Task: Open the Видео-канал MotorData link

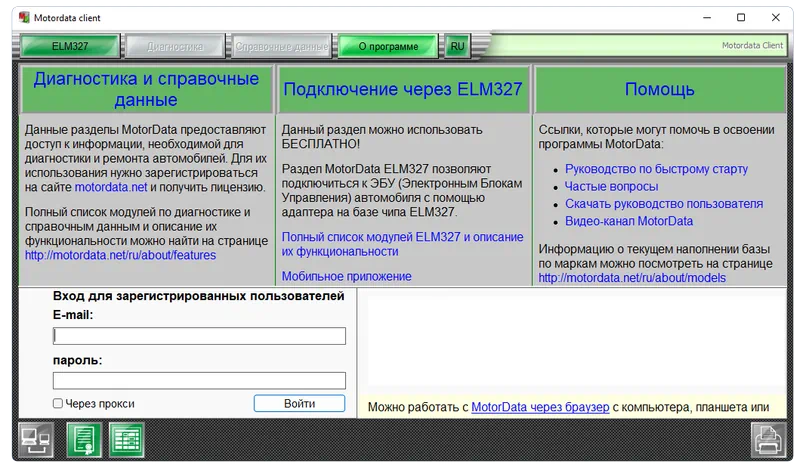Action: [x=629, y=221]
